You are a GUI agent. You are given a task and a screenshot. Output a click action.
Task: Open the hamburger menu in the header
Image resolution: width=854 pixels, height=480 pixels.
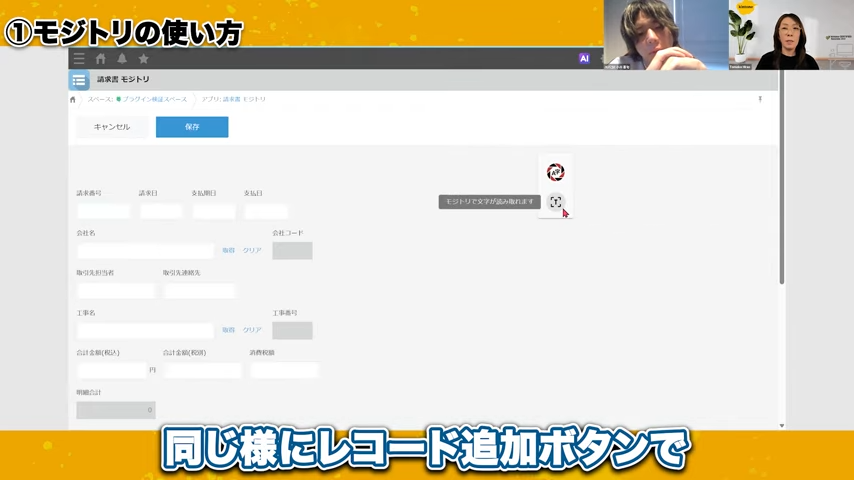(x=79, y=59)
